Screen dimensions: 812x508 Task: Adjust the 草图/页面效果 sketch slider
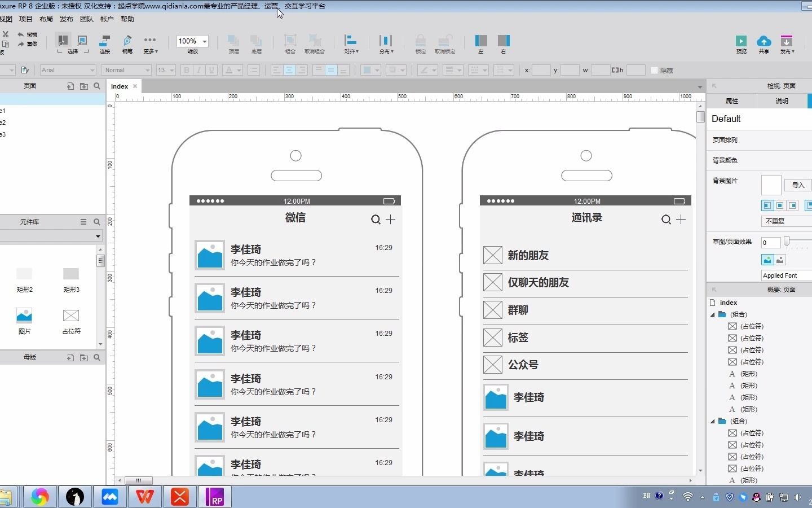(787, 242)
